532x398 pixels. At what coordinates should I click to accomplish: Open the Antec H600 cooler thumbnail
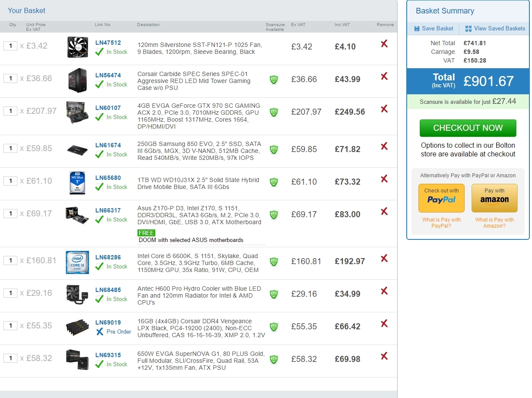click(77, 295)
